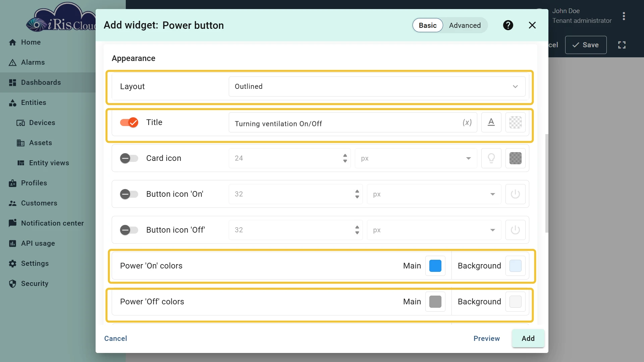Choose card icon lightbulb picker

(x=491, y=158)
